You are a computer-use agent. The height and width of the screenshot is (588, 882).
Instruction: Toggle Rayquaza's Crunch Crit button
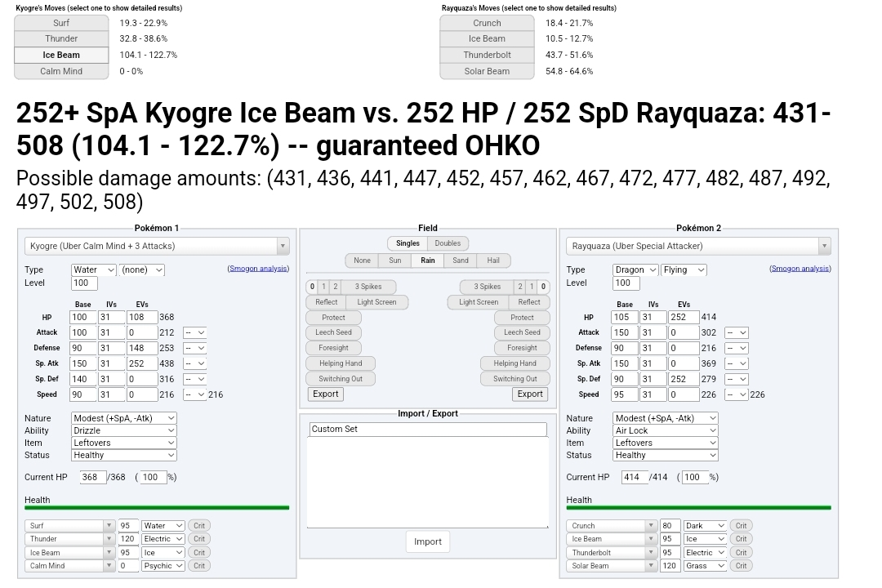pyautogui.click(x=741, y=526)
